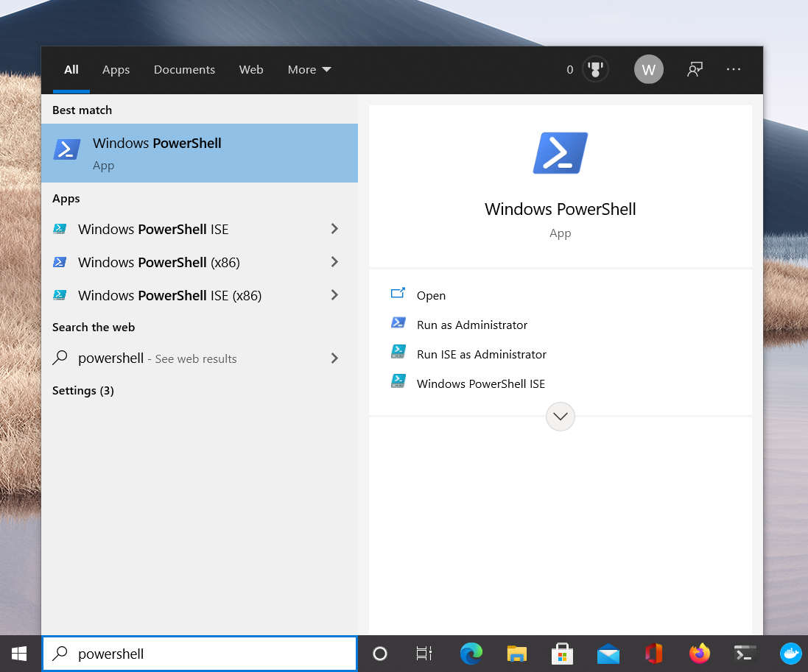Click the Open action icon
Screen dimensions: 808x672
(398, 294)
